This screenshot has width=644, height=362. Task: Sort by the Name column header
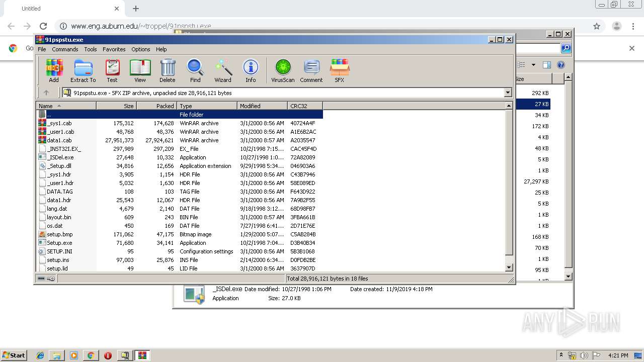[66, 106]
